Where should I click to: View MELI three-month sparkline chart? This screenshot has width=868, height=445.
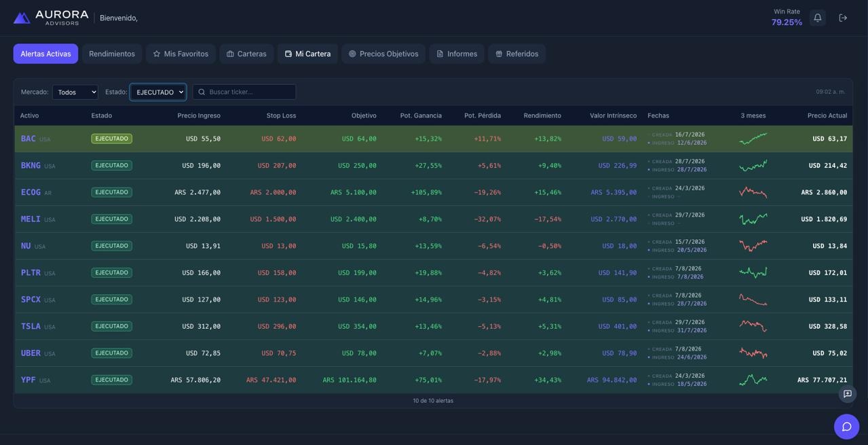[x=753, y=219]
